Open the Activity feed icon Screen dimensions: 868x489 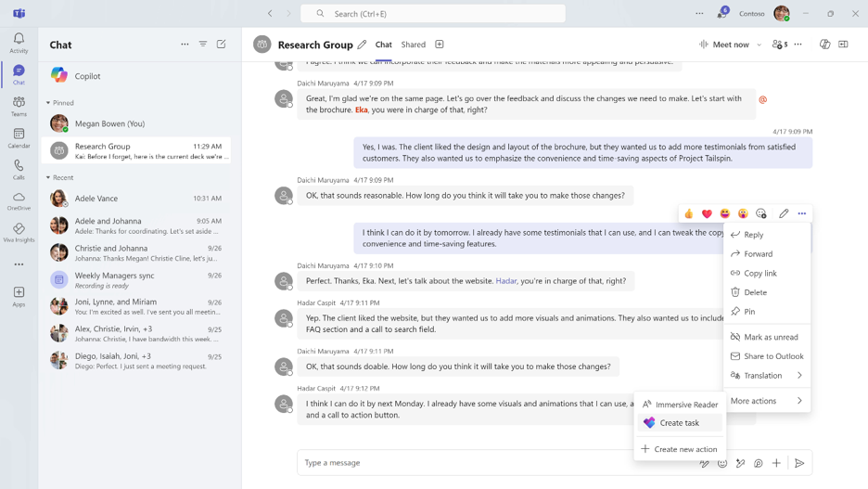19,42
